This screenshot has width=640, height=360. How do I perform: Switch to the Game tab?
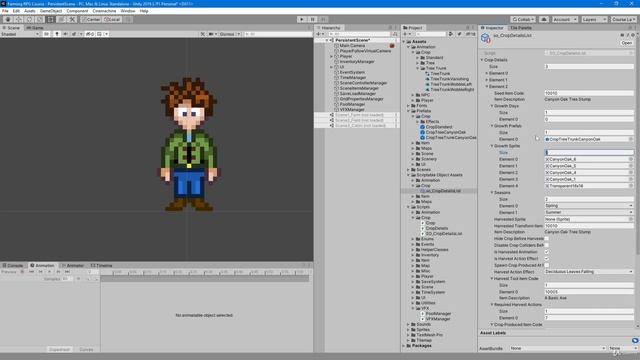pyautogui.click(x=35, y=28)
